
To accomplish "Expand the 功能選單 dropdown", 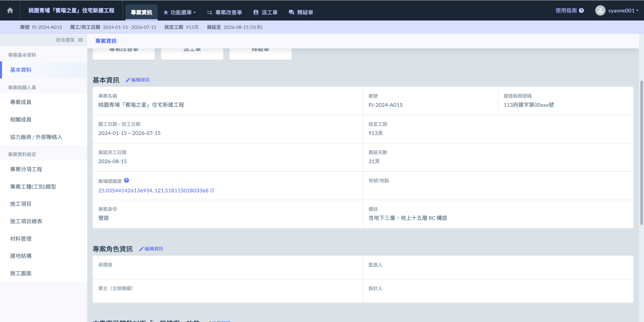I will 179,12.
